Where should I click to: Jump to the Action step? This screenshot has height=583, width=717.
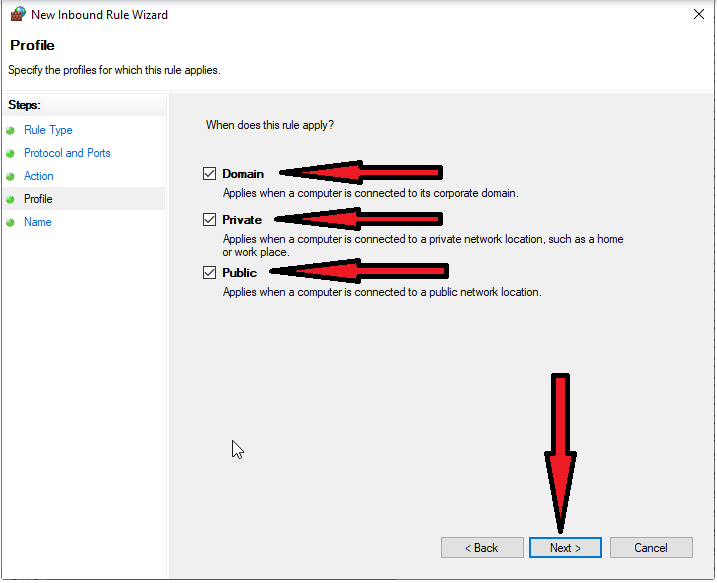click(39, 176)
